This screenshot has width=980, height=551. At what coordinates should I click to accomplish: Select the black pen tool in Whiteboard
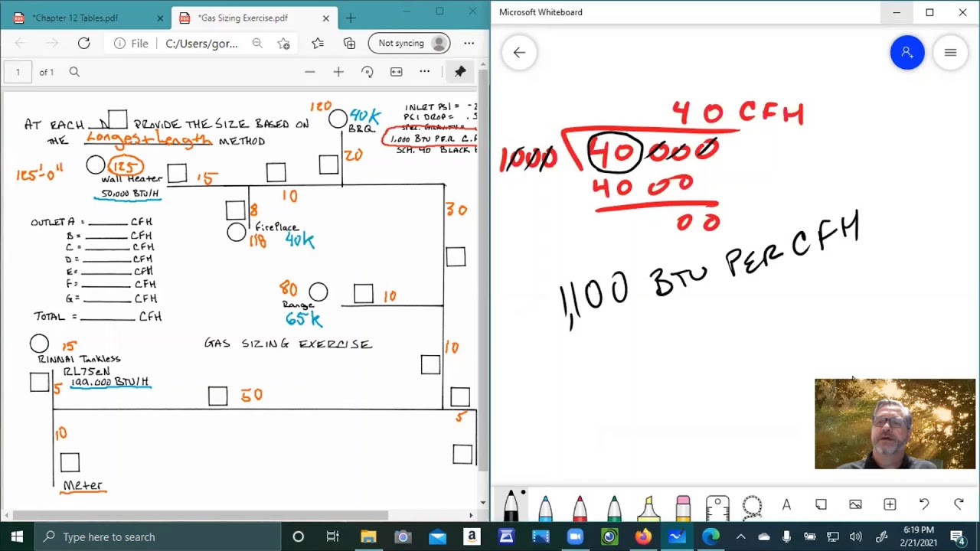(x=511, y=507)
